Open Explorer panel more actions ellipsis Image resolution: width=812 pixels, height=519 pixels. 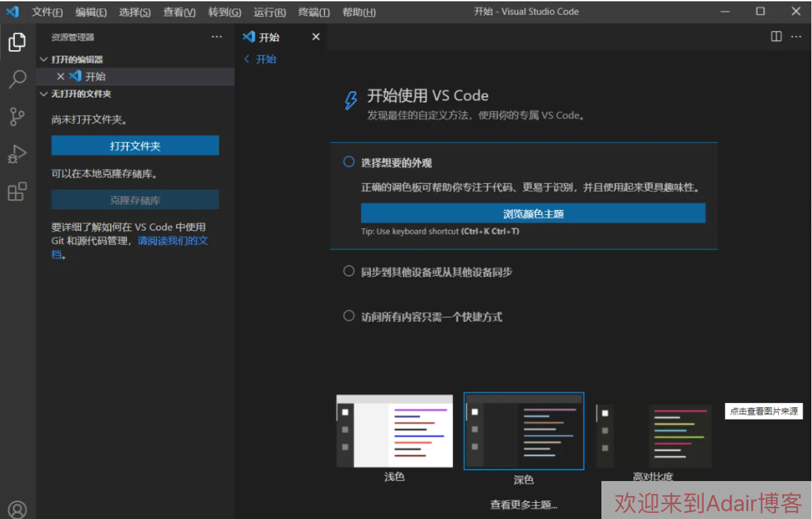[217, 37]
